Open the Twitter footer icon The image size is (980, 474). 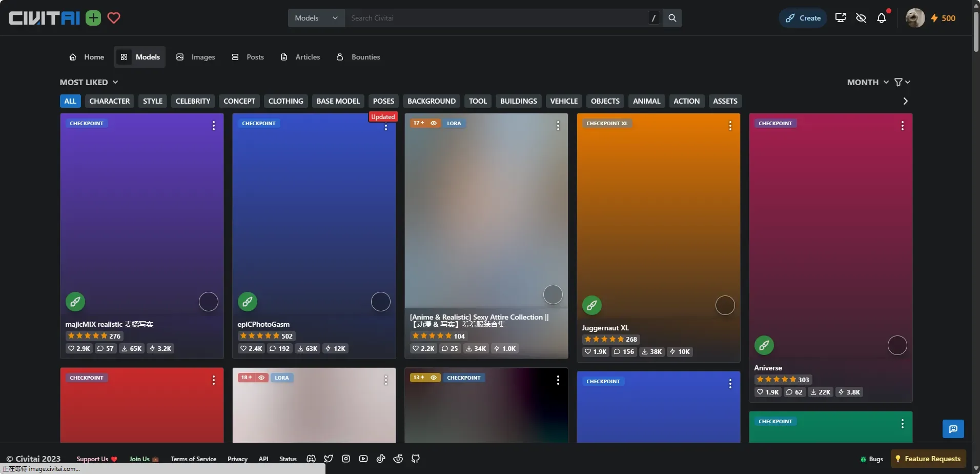point(329,459)
